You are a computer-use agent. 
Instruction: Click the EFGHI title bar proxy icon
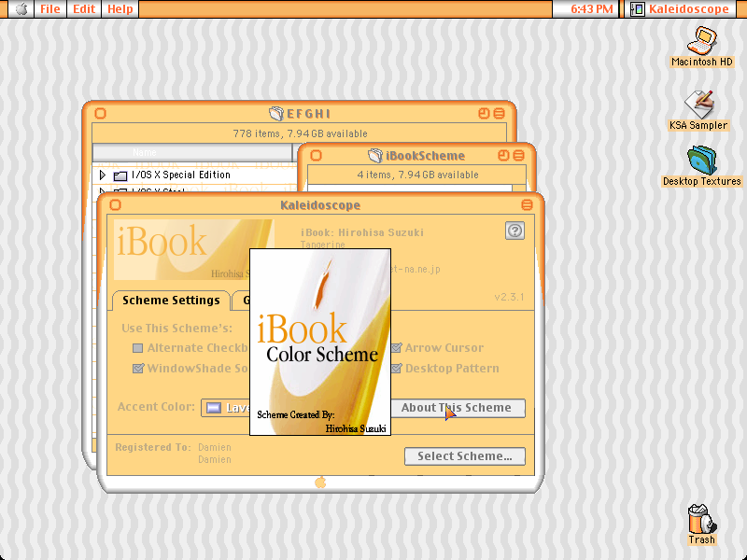pyautogui.click(x=275, y=113)
